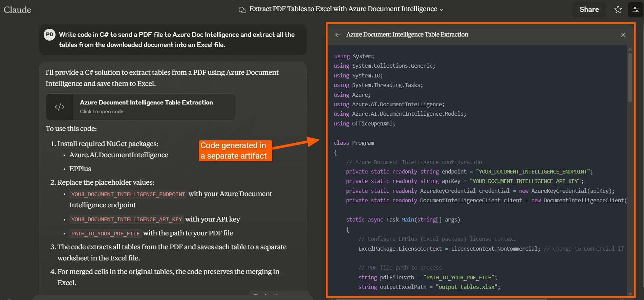Click the artifact panel vertical scrollbar
Image resolution: width=644 pixels, height=300 pixels.
point(630,77)
